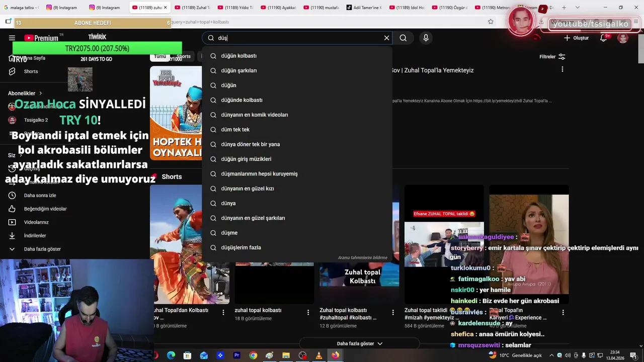
Task: Select suggestion "düğün şarkıları"
Action: (297, 70)
